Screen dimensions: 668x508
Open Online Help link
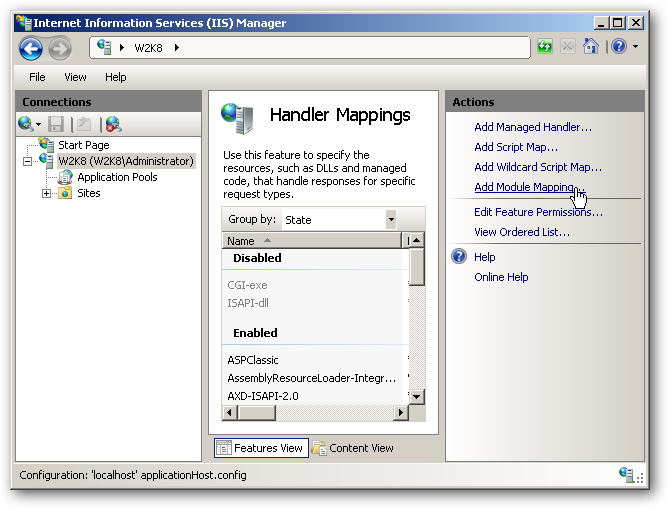tap(501, 277)
